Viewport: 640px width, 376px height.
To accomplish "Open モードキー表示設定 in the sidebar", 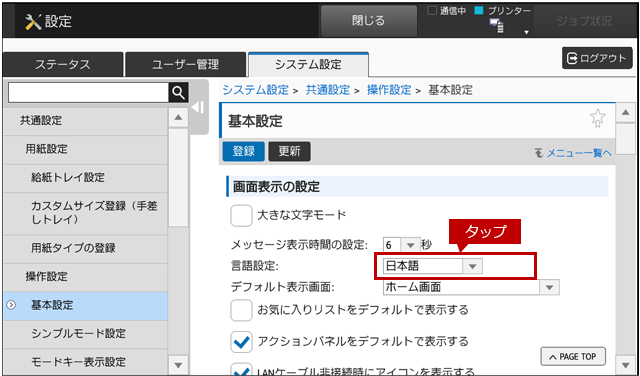I will click(x=85, y=362).
